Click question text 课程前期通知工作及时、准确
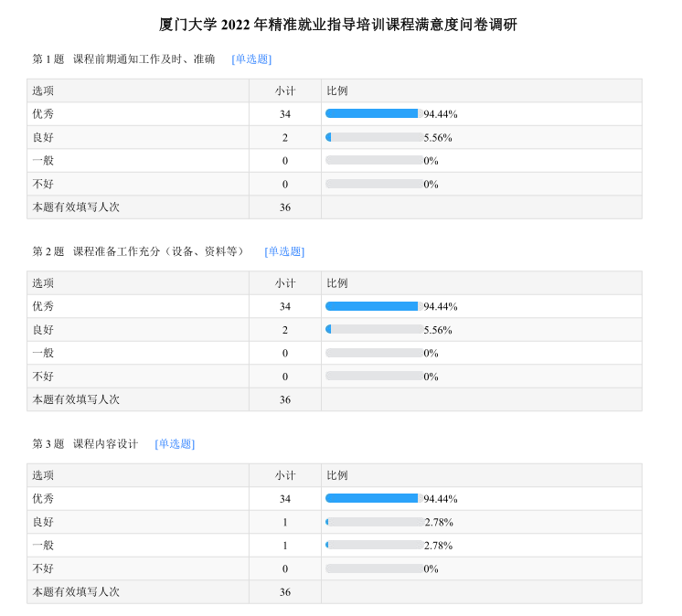682x616 pixels. click(x=144, y=59)
